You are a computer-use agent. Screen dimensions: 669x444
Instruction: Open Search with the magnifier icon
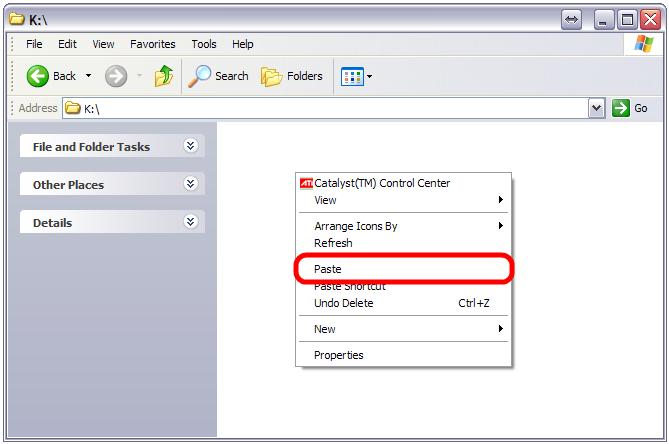pos(201,76)
